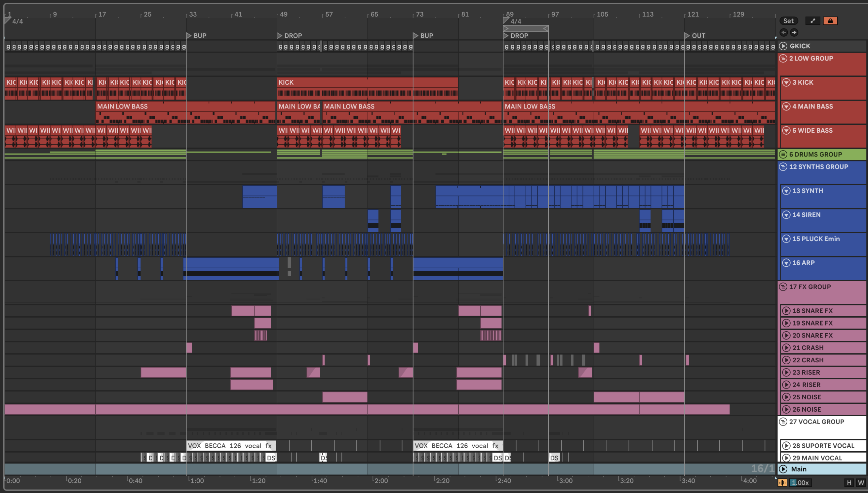Viewport: 868px width, 493px height.
Task: Click the H optimize height button
Action: [849, 482]
